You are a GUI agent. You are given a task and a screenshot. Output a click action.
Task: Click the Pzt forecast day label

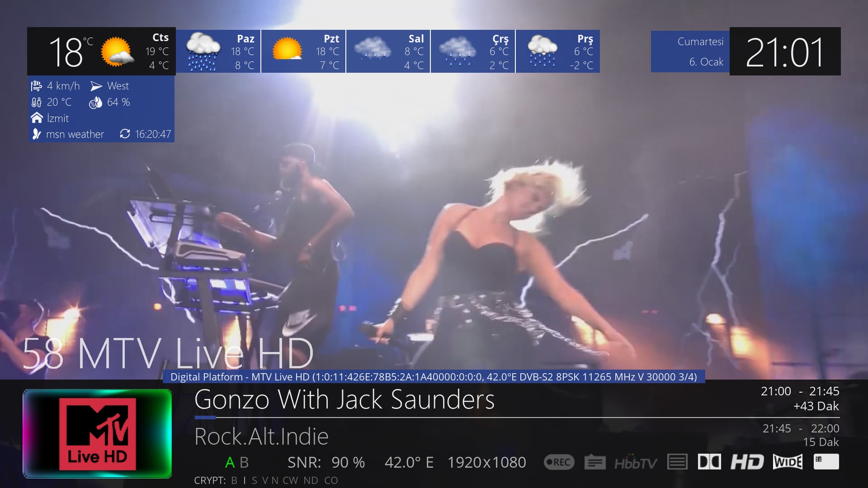coord(331,39)
